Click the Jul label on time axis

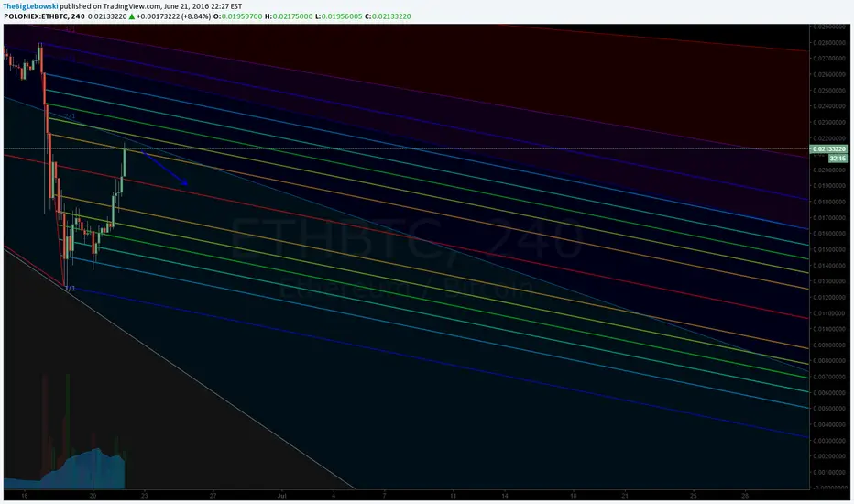pyautogui.click(x=281, y=496)
